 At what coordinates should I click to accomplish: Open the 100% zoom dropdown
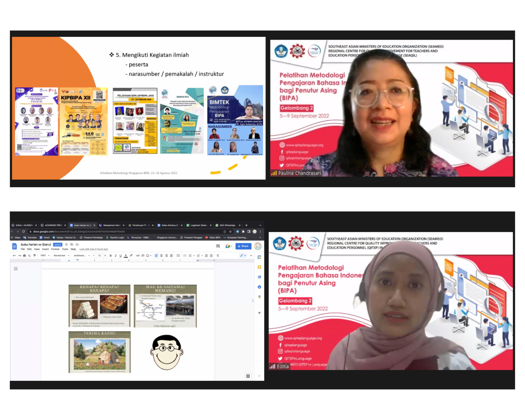point(45,255)
